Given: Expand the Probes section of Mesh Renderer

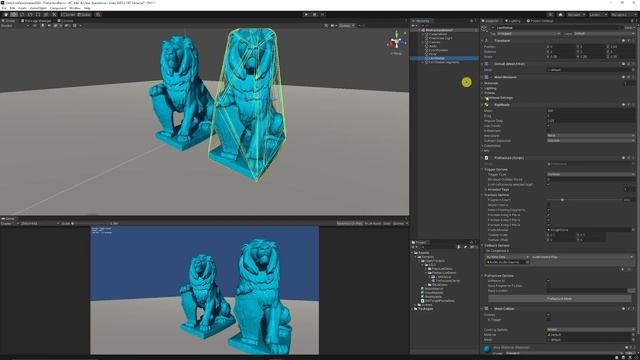Looking at the screenshot, I should click(x=482, y=93).
